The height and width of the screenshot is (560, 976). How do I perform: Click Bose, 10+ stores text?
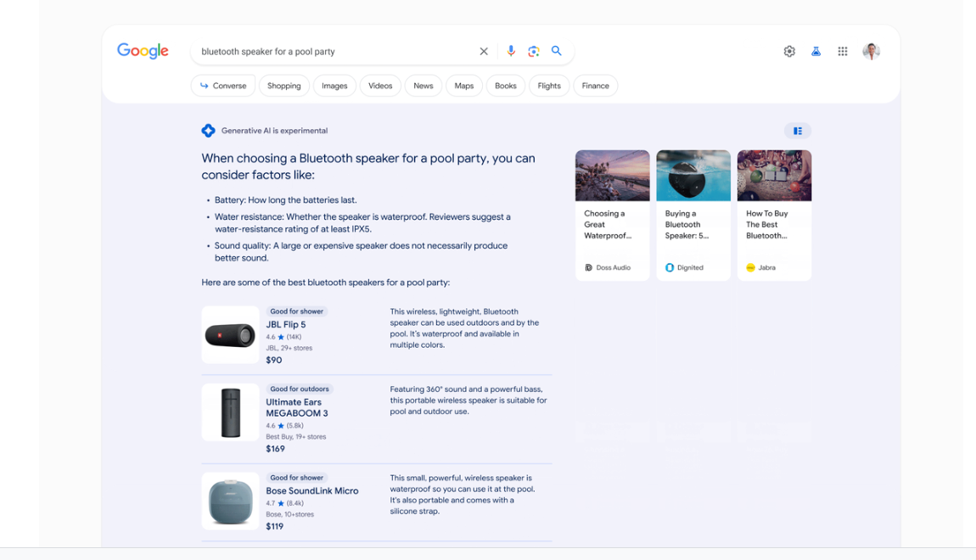pos(289,514)
